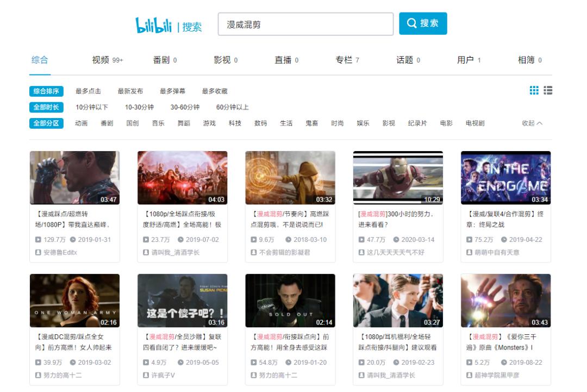Click the search box containing 漫威混剪
Viewport: 587px width, 392px height.
(305, 24)
